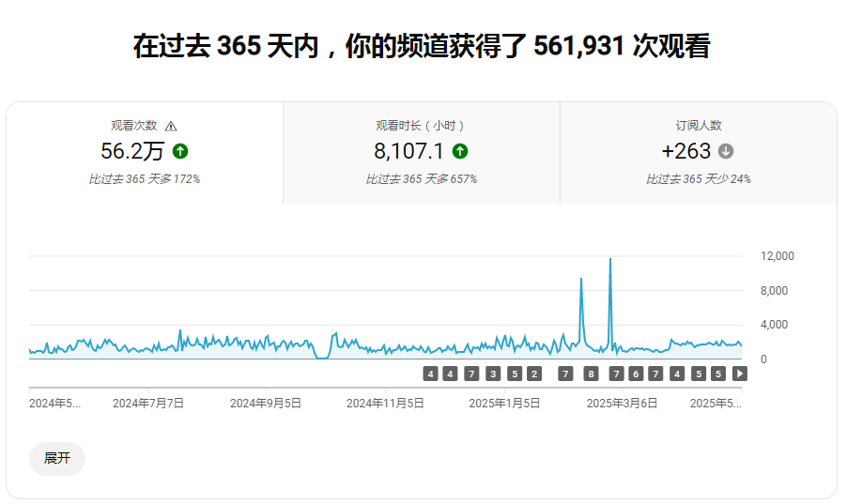Image resolution: width=847 pixels, height=504 pixels.
Task: Click the tallest peak on the views chart
Action: (x=610, y=260)
